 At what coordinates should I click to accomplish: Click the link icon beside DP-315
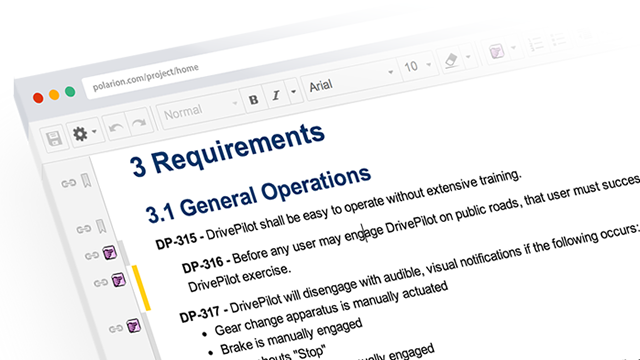coord(92,256)
